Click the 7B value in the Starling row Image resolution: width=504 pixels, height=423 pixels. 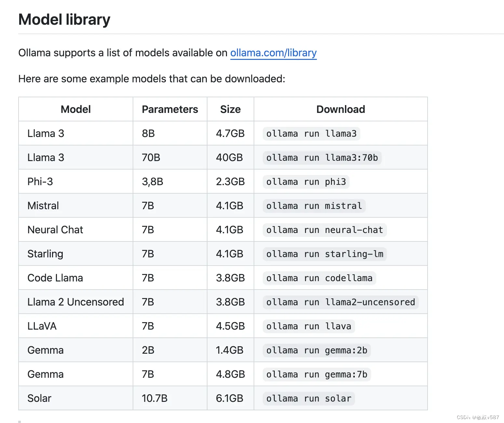[x=148, y=254]
